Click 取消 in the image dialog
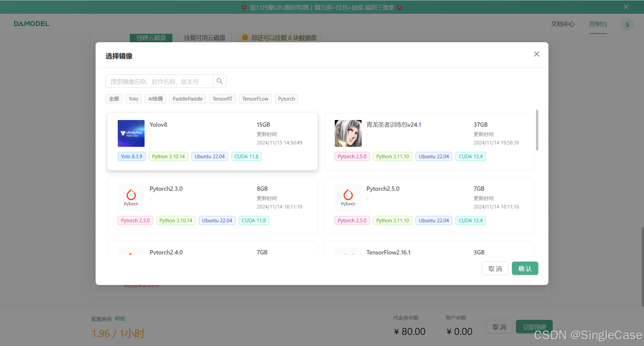This screenshot has width=644, height=346. pyautogui.click(x=495, y=268)
